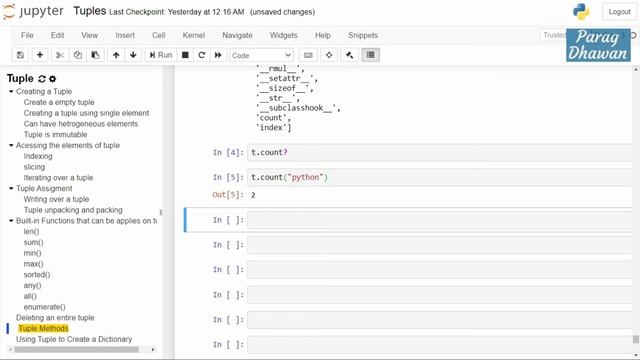Jump to the sum() heading
Viewport: 640px width, 360px height.
pyautogui.click(x=33, y=242)
